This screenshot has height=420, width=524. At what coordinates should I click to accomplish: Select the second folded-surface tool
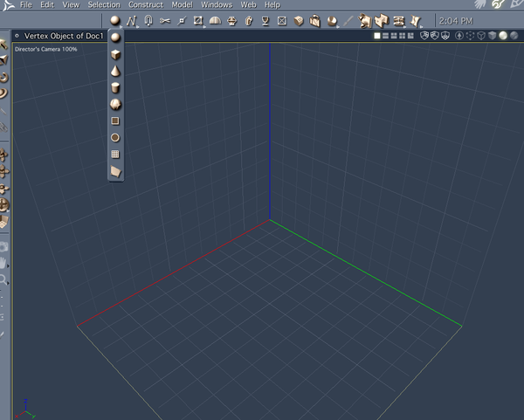pyautogui.click(x=382, y=21)
